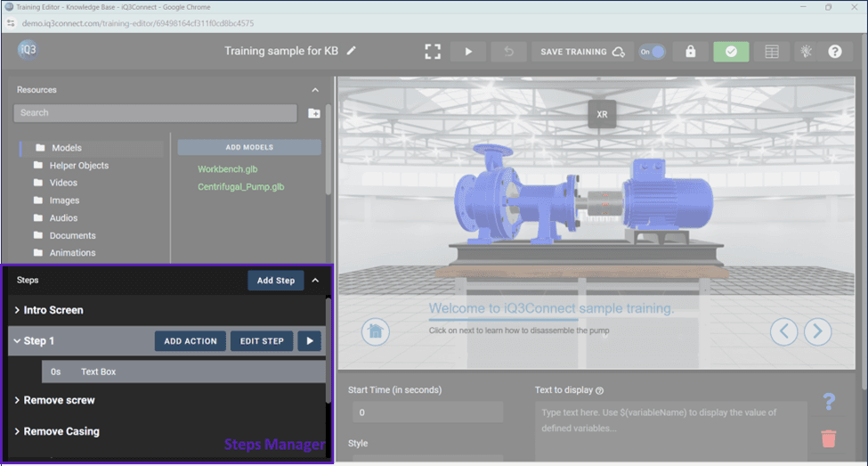This screenshot has height=466, width=868.
Task: Open help with the question mark icon
Action: 835,52
